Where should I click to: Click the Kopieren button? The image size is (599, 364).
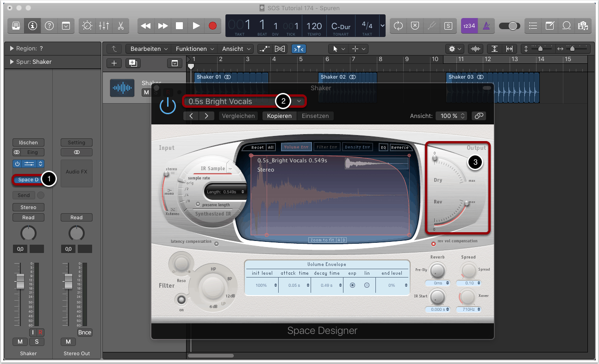(279, 116)
